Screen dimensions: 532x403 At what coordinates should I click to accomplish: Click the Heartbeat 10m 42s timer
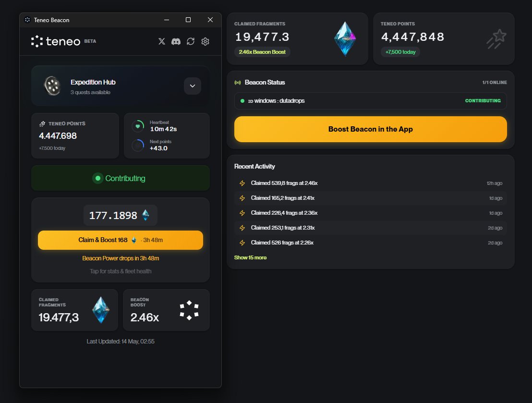[163, 129]
